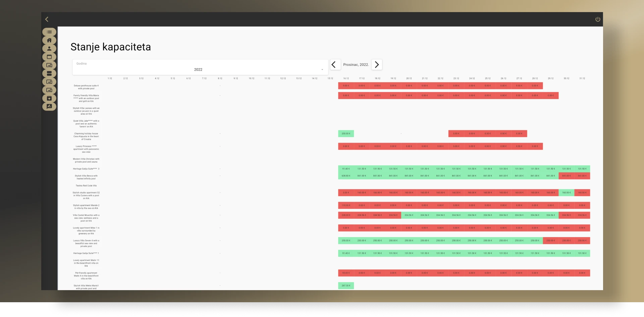
Task: Select the 638.80 € Villa Besca cell on 16.12
Action: coord(346,176)
